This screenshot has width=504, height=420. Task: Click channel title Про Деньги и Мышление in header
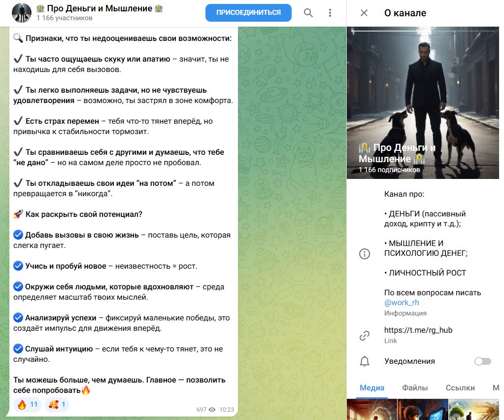[100, 8]
